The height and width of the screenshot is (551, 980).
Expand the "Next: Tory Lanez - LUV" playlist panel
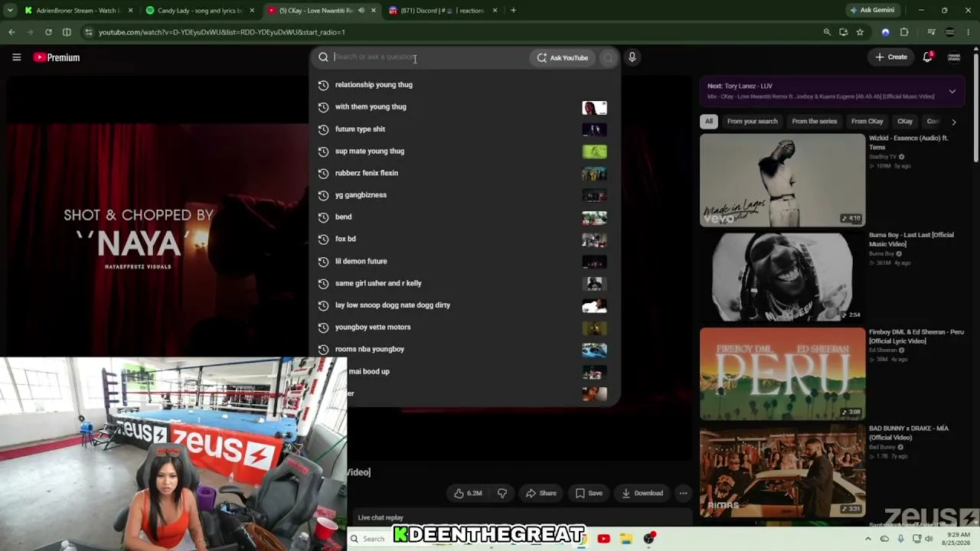point(952,91)
